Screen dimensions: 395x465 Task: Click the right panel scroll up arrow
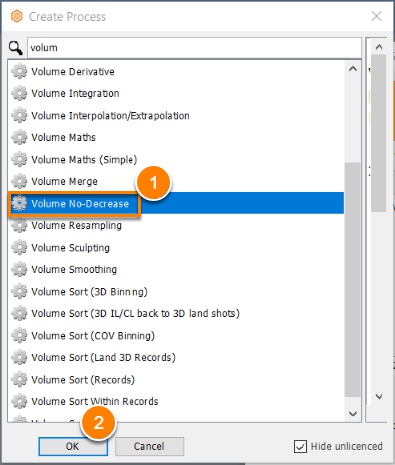379,47
